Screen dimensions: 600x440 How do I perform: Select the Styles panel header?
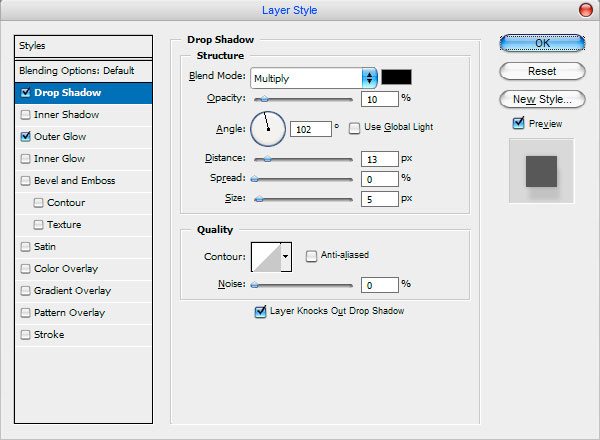pos(83,46)
